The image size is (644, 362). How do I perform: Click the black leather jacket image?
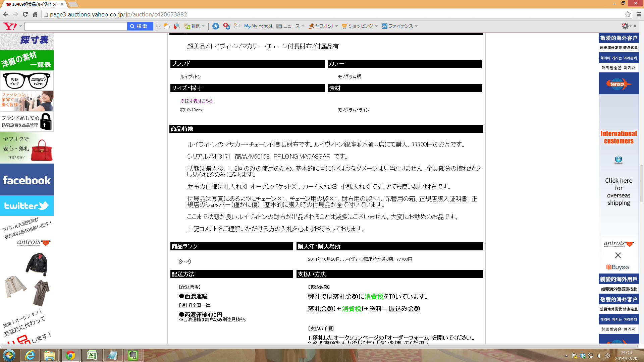[x=37, y=264]
